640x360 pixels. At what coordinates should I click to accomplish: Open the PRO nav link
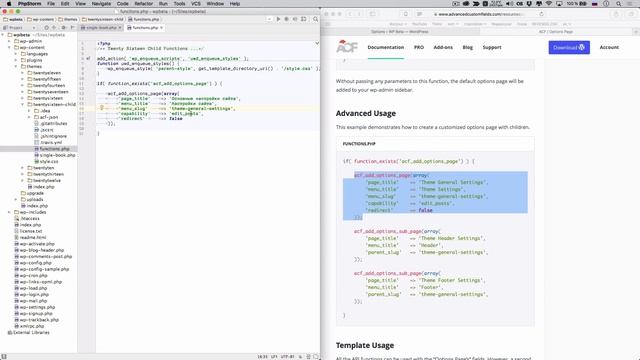pos(419,47)
